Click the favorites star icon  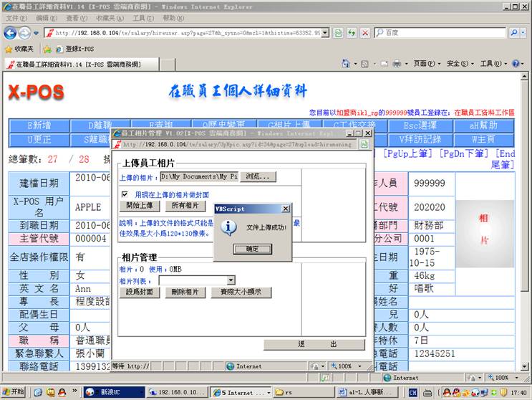pos(9,49)
